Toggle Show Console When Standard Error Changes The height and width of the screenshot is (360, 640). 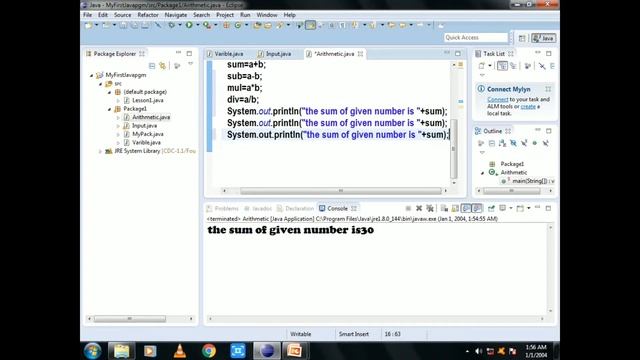(x=477, y=208)
